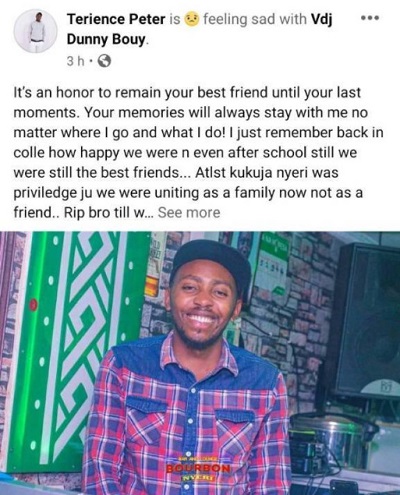Expand the post with See more

click(x=189, y=213)
